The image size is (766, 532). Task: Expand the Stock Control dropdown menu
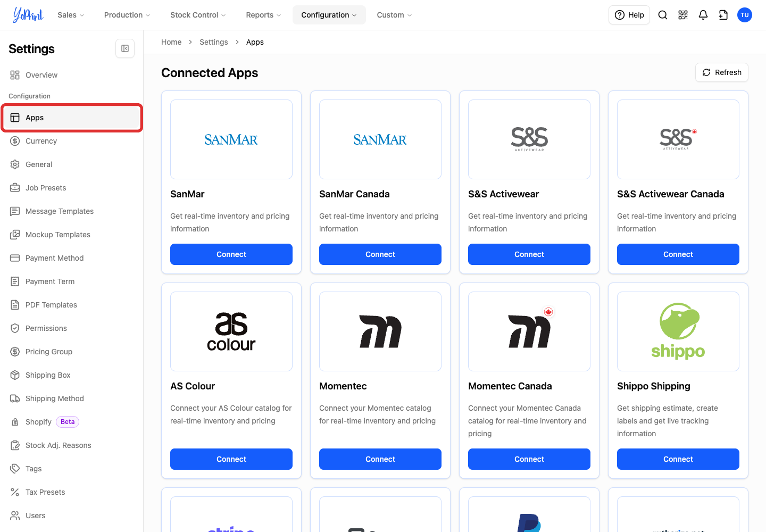(198, 15)
